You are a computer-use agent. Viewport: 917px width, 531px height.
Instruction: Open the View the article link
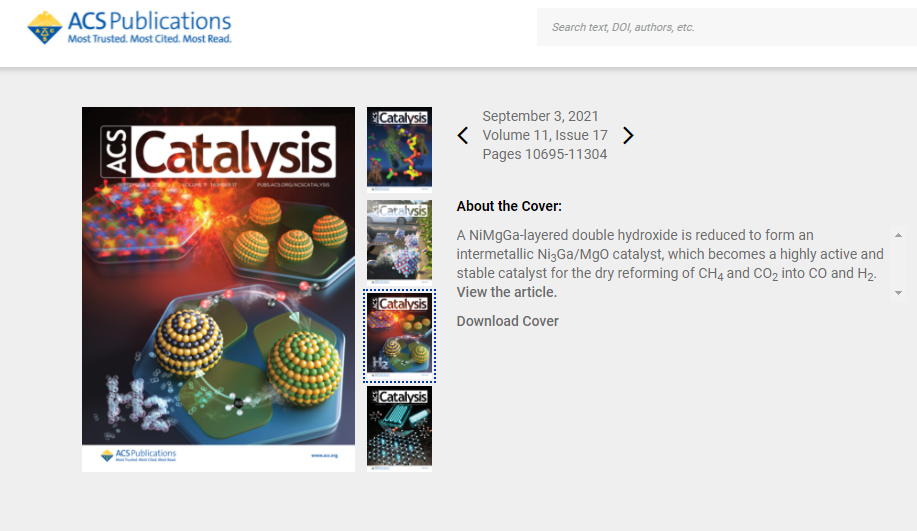(x=506, y=292)
